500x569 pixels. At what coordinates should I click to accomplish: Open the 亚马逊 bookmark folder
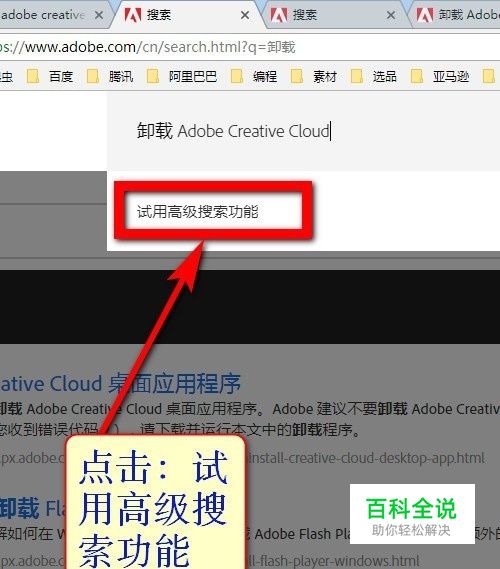[440, 77]
